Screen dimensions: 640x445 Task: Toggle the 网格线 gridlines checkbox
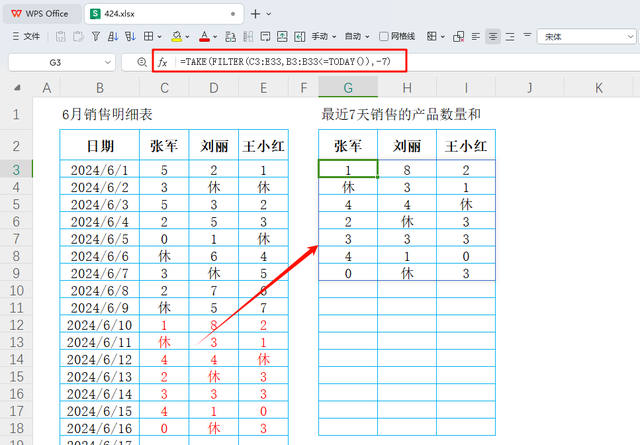384,37
